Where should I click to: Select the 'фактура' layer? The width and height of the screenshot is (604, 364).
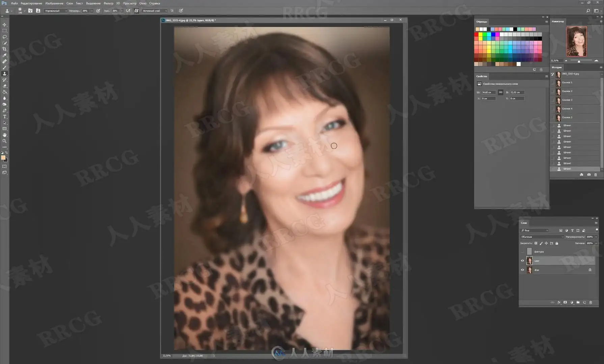pos(557,251)
